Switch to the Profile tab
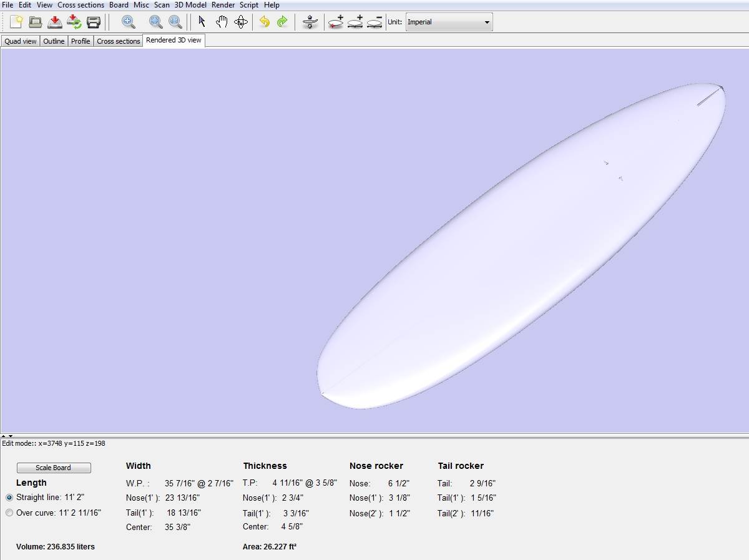Image resolution: width=749 pixels, height=560 pixels. click(x=81, y=41)
